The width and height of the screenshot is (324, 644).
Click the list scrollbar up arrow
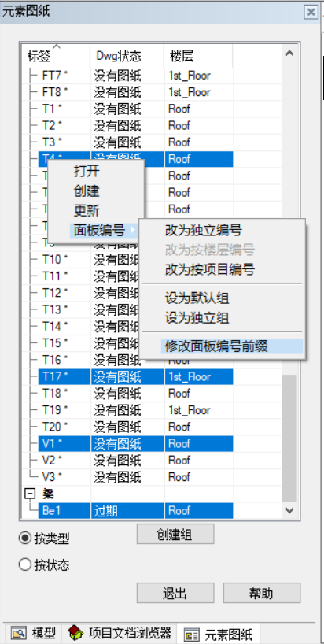(x=289, y=53)
